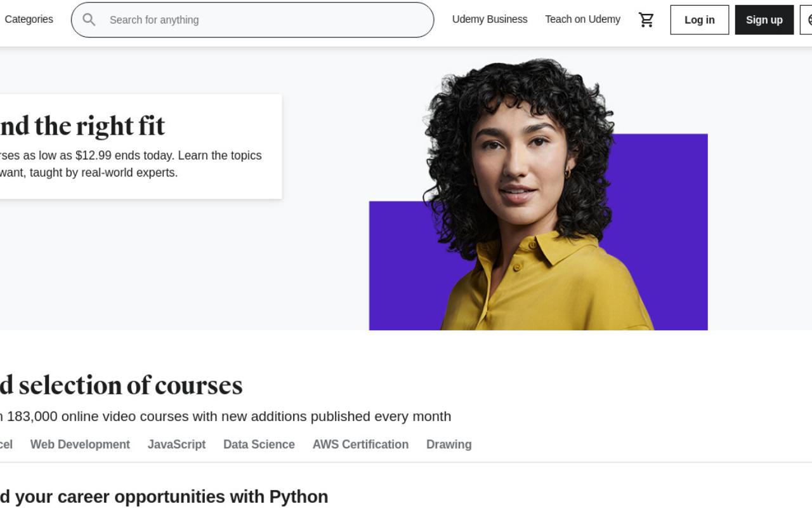The image size is (812, 508).
Task: Switch to the Web Development tab
Action: pyautogui.click(x=80, y=444)
